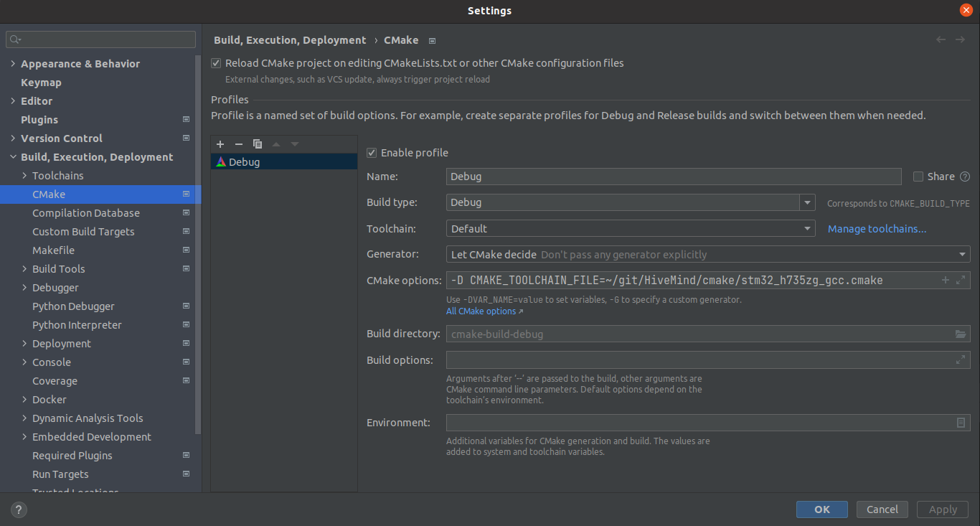Screen dimensions: 980x526
Task: Toggle Enable profile checkbox
Action: (372, 153)
